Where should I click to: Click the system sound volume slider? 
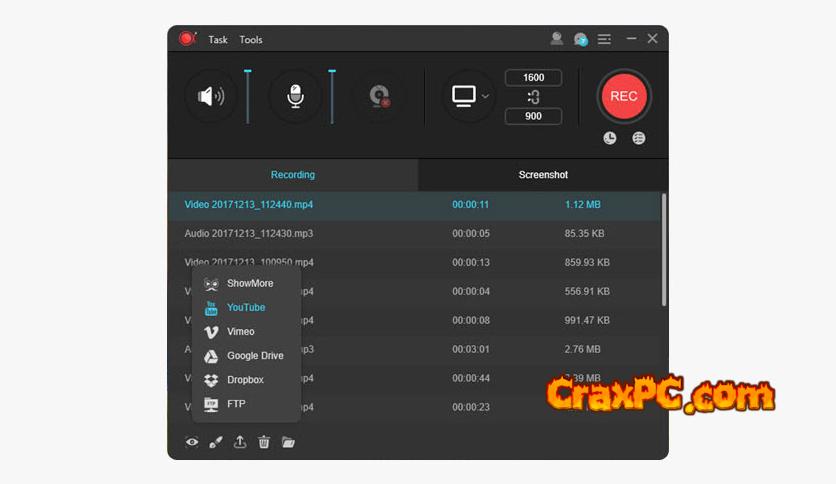pos(248,96)
